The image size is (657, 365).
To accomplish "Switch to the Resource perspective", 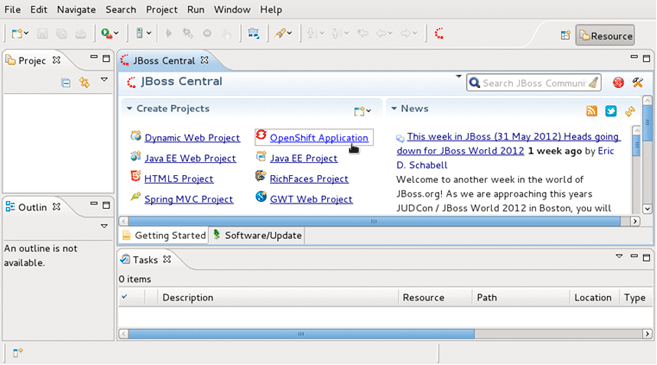I will [x=605, y=36].
